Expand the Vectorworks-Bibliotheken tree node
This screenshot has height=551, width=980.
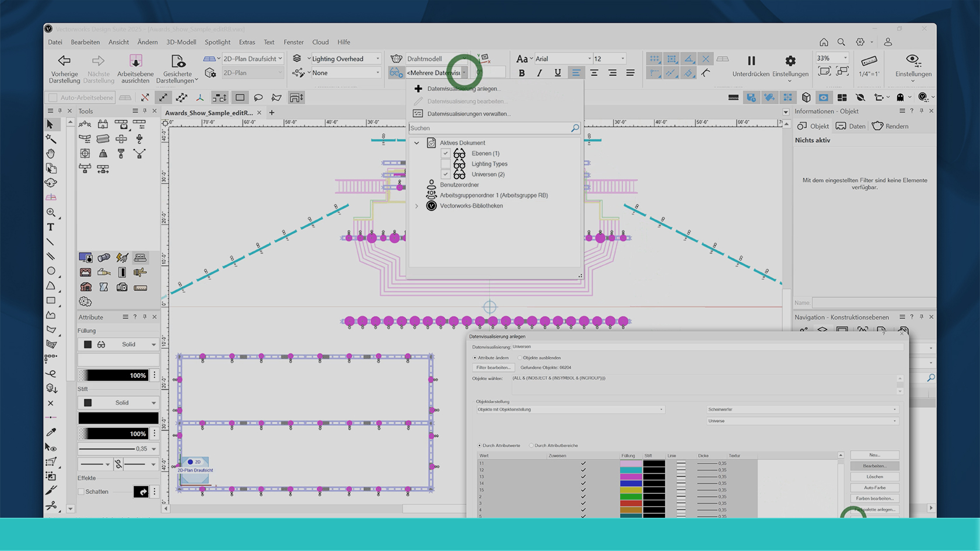(416, 206)
